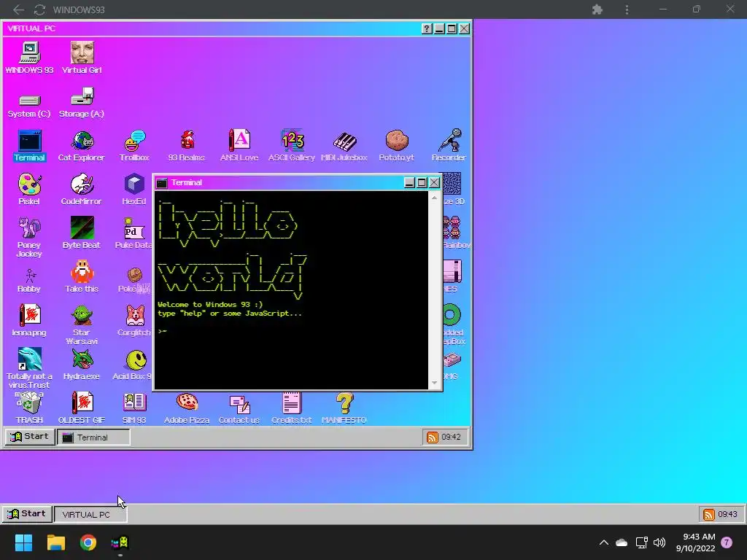747x560 pixels.
Task: Open Acid Box smiley icon
Action: point(133,365)
